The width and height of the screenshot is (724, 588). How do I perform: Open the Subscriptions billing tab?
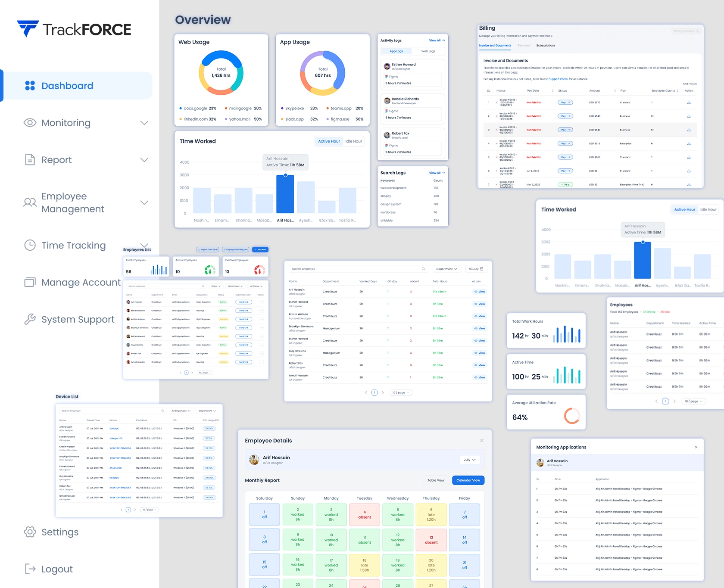pyautogui.click(x=546, y=46)
